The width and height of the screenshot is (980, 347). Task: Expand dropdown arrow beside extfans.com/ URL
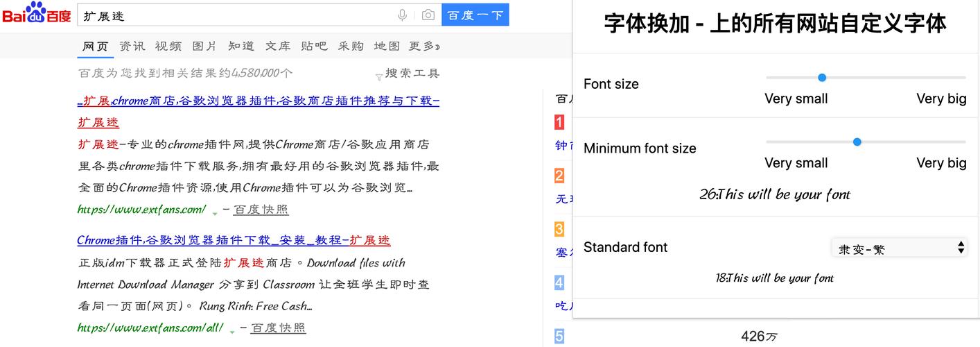(x=215, y=212)
